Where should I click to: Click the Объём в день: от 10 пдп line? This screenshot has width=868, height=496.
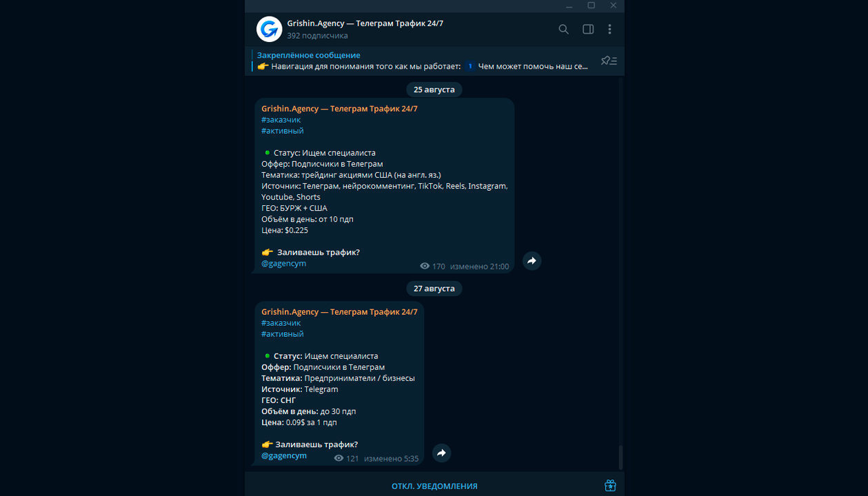coord(307,219)
